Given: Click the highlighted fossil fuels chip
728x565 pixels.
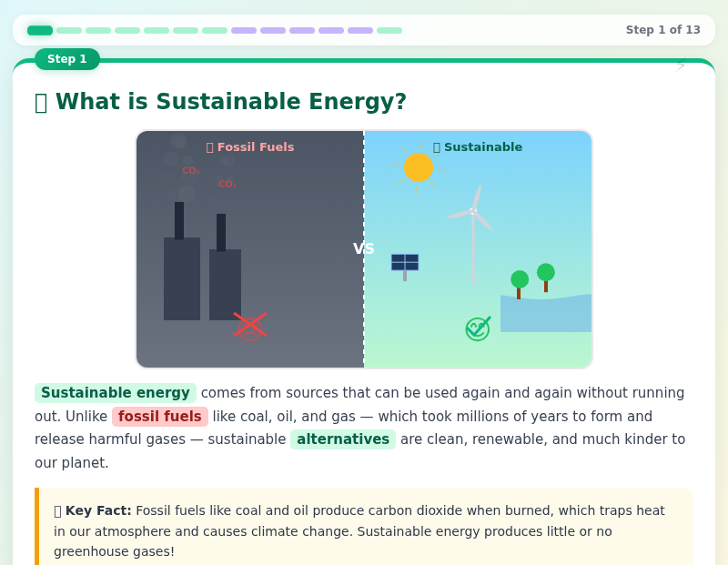Looking at the screenshot, I should click(159, 417).
